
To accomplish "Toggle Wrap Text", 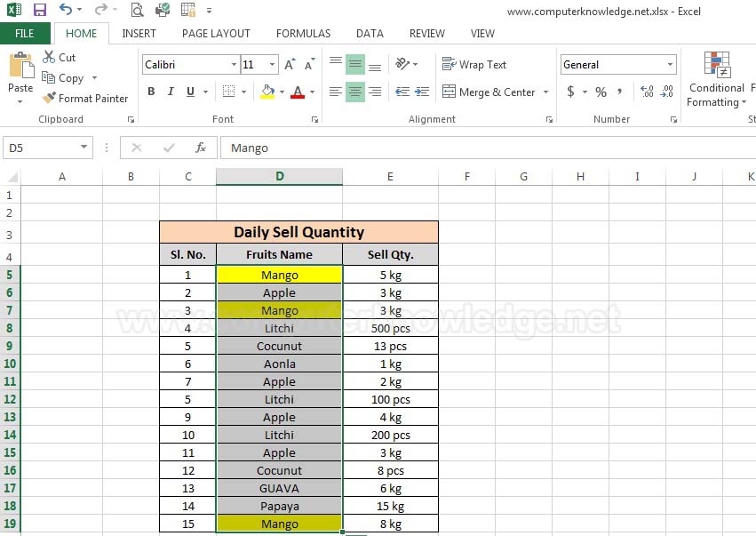I will tap(474, 64).
